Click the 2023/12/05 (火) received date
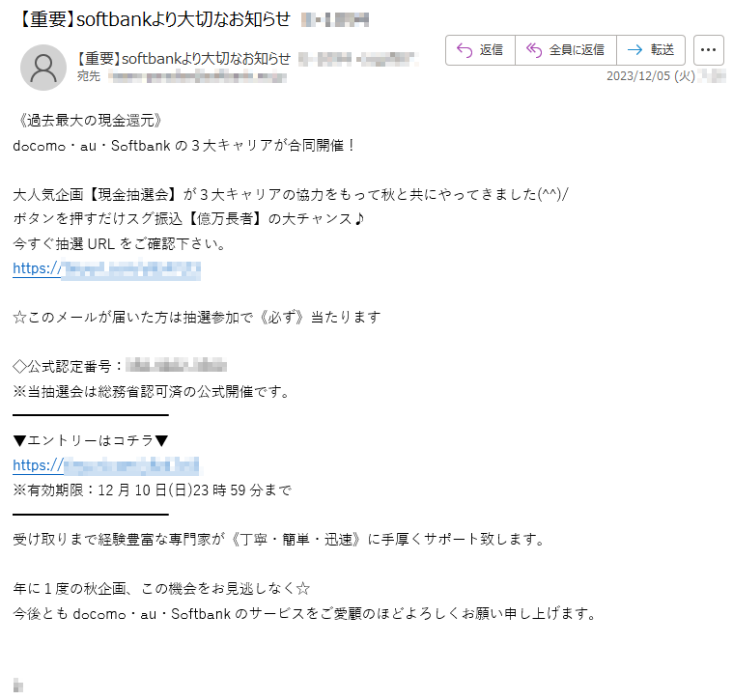The height and width of the screenshot is (700, 733). click(x=650, y=76)
